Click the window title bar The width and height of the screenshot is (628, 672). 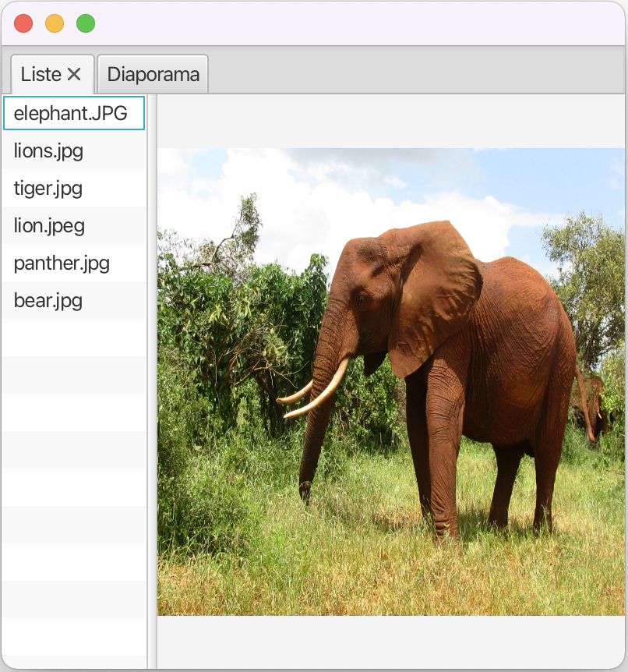(351, 23)
